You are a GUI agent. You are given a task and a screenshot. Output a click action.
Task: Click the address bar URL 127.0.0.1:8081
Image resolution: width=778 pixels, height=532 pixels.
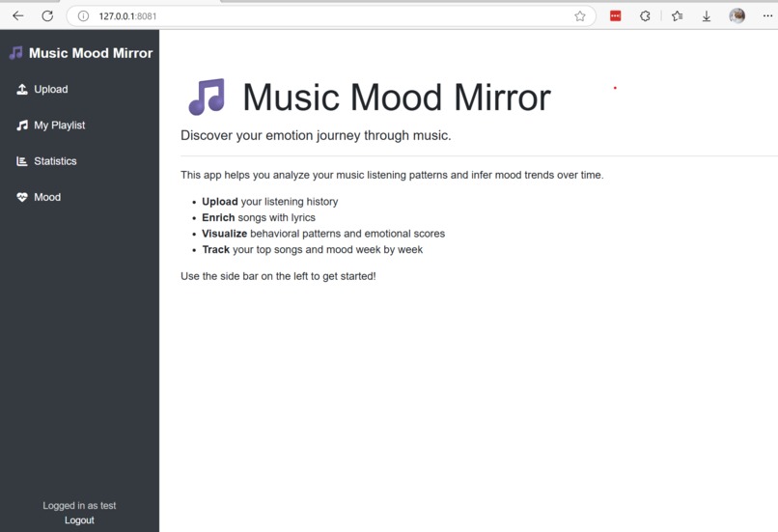pos(127,16)
